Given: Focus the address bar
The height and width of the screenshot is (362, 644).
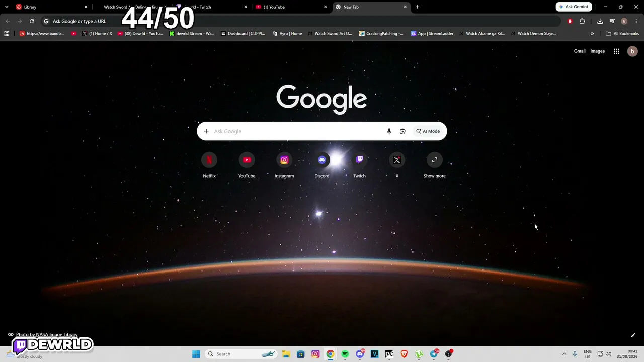Looking at the screenshot, I should click(302, 21).
